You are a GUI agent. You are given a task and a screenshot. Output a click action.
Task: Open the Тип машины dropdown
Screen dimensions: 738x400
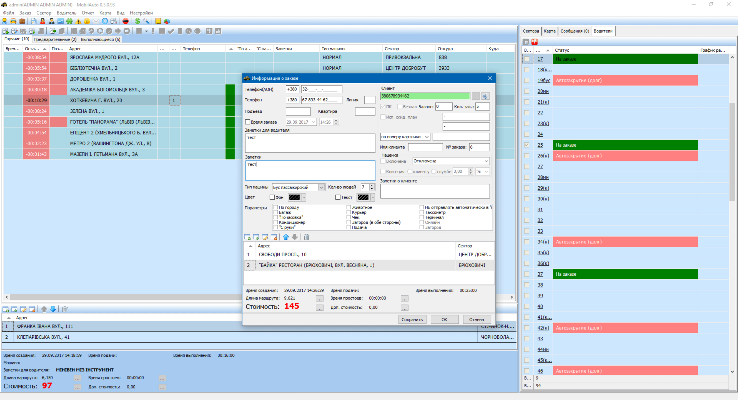click(x=321, y=186)
